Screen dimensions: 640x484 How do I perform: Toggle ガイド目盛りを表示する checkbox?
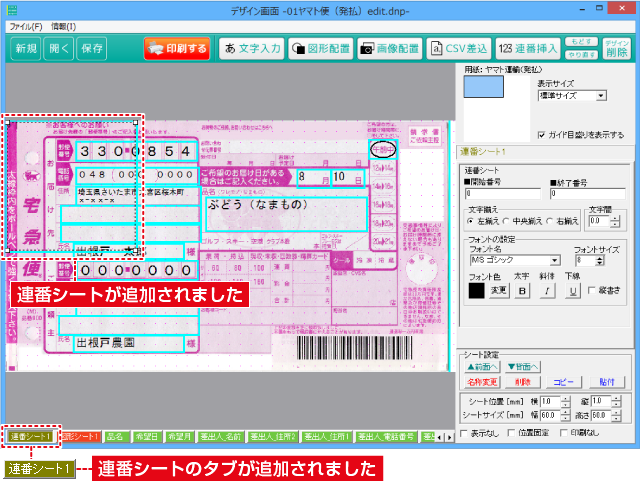tap(542, 135)
